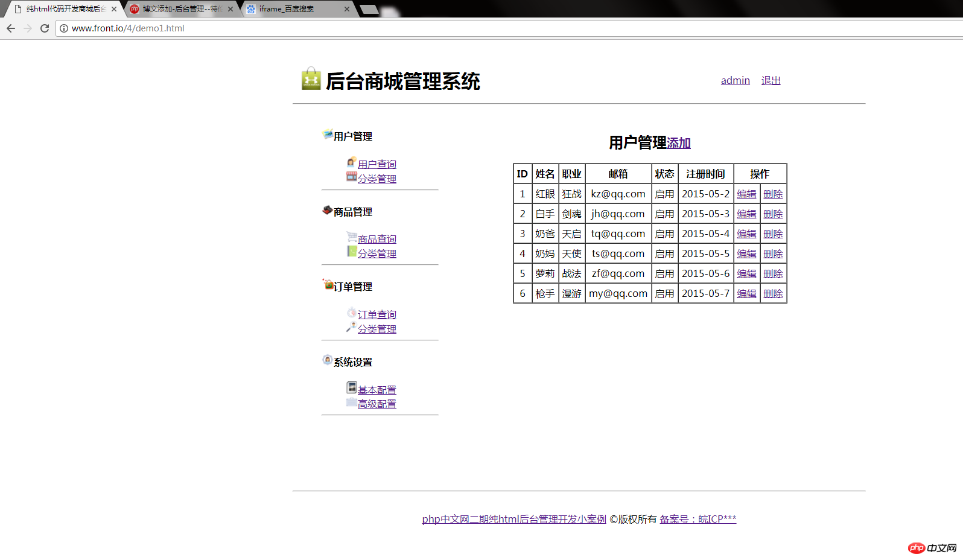
Task: Click 编辑 for user 红眼
Action: tap(746, 194)
